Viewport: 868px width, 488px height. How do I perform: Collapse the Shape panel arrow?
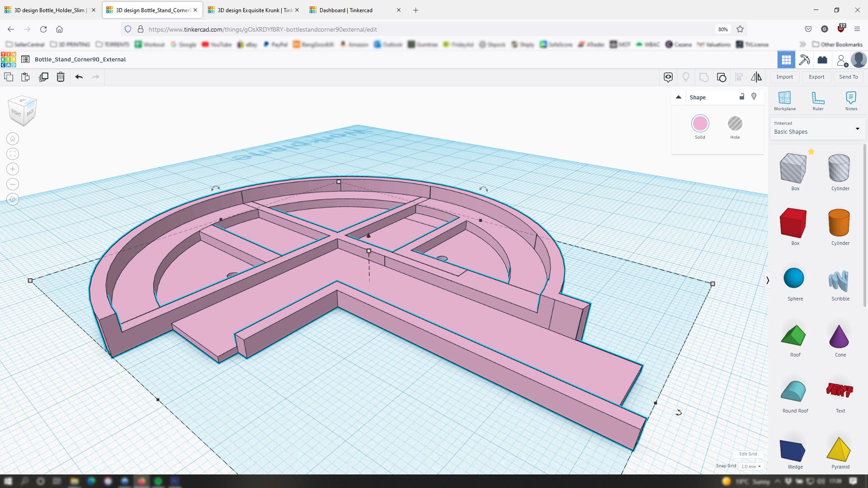click(x=678, y=97)
